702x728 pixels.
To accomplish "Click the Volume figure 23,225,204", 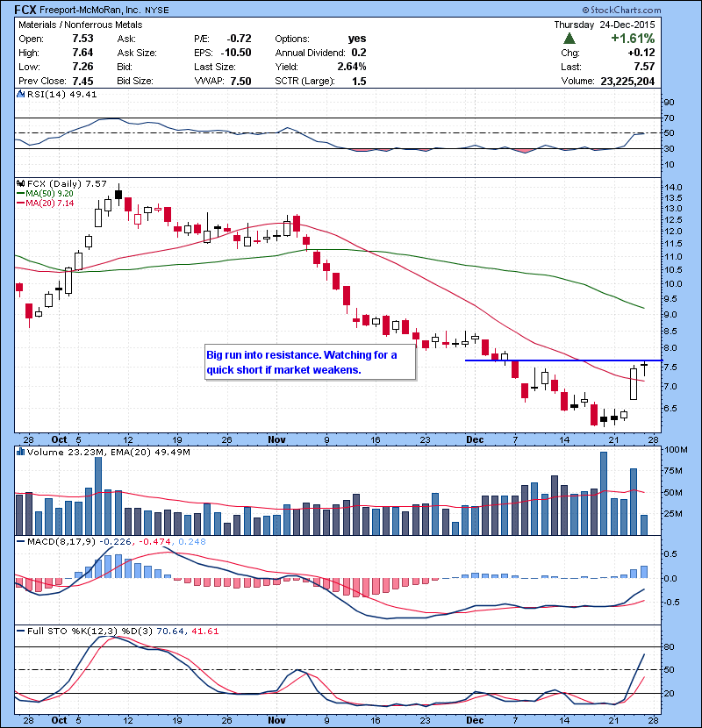I will coord(627,81).
